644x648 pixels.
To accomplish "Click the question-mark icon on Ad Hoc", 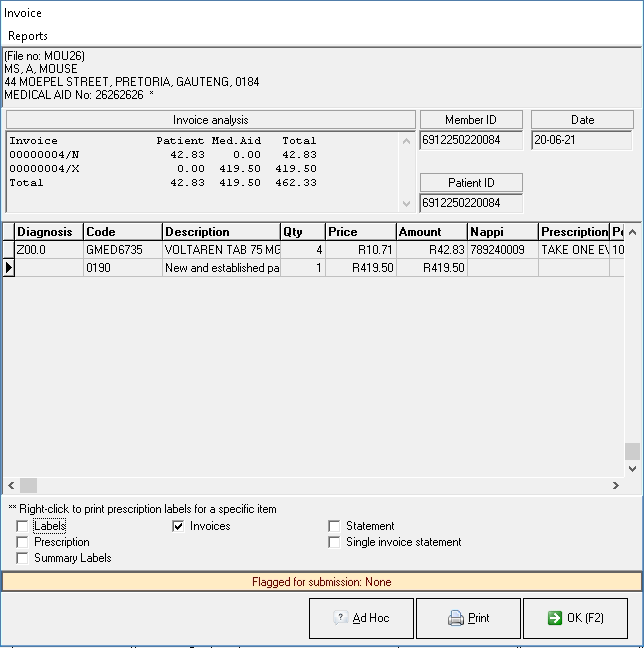I will tap(340, 618).
